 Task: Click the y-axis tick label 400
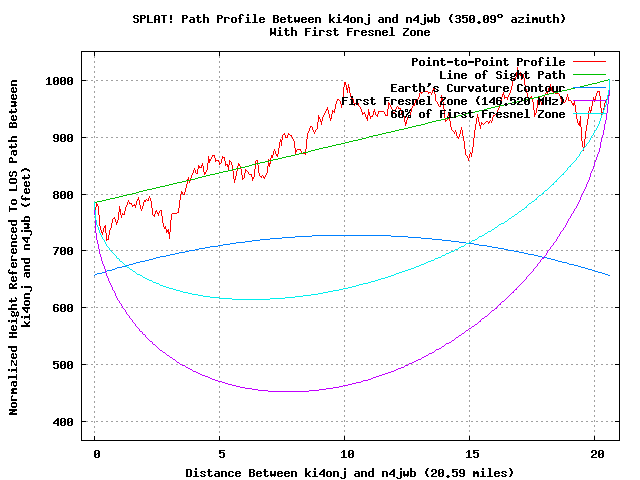pyautogui.click(x=63, y=422)
